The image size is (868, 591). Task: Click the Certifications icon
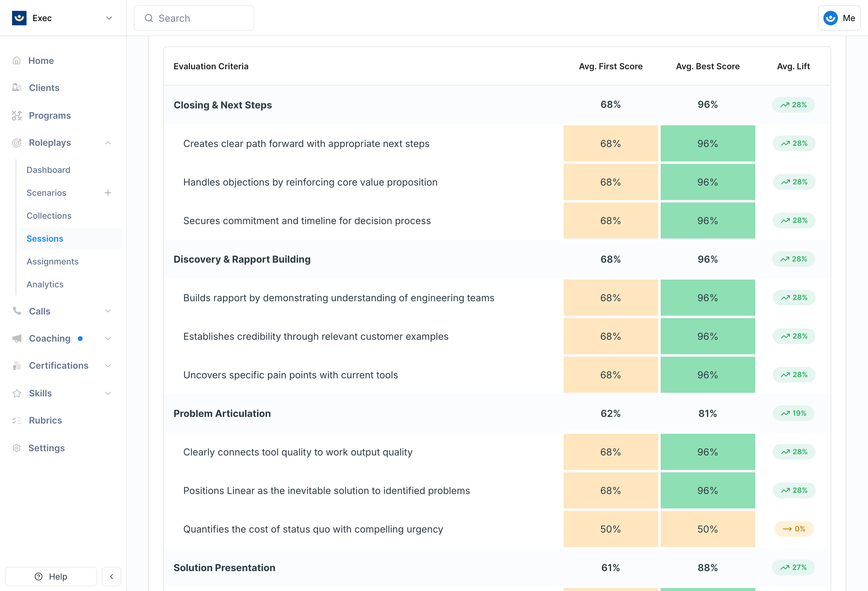click(17, 365)
